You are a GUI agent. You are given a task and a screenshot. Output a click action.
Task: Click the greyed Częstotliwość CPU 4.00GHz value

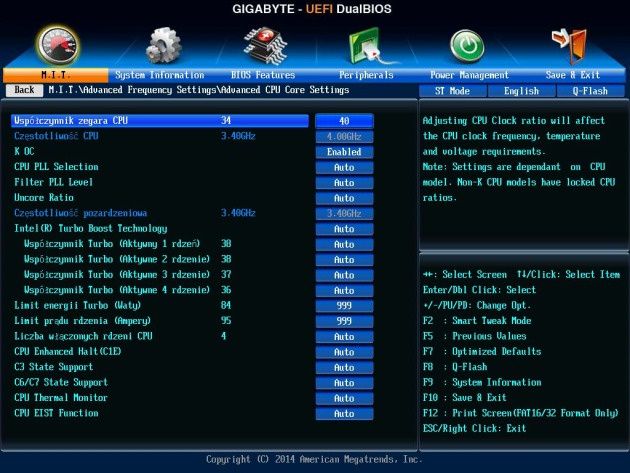[344, 137]
